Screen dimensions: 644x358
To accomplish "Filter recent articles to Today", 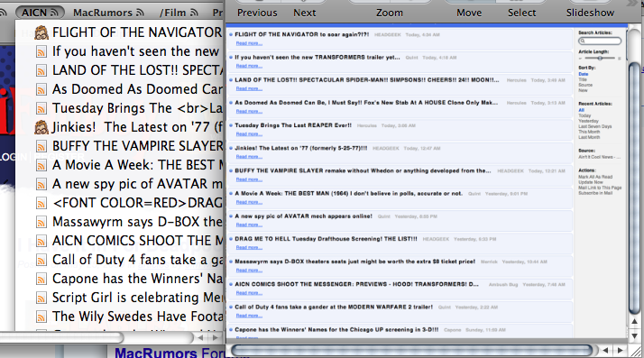I will 584,115.
